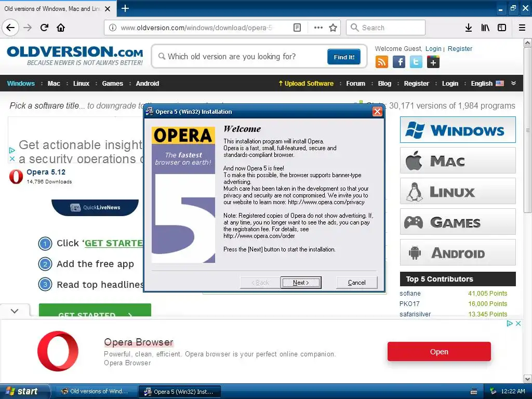Close the bottom Opera Browser ad

(518, 323)
